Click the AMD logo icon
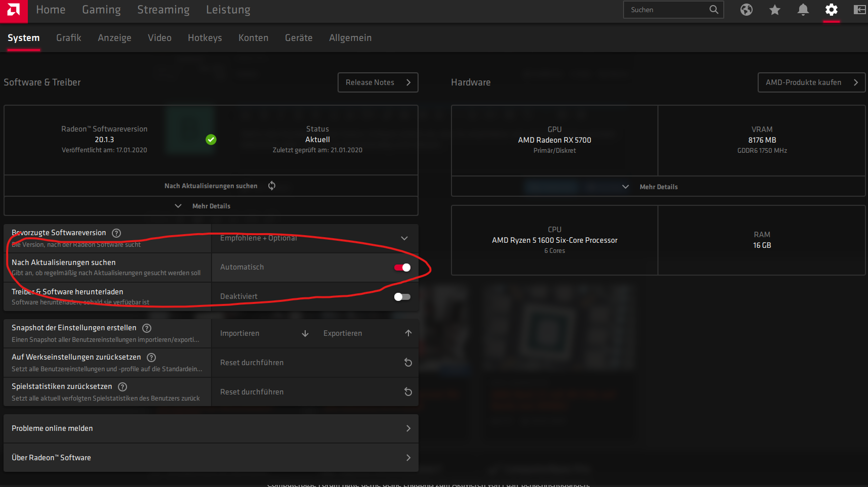Screen dimensions: 868x487 coord(14,10)
